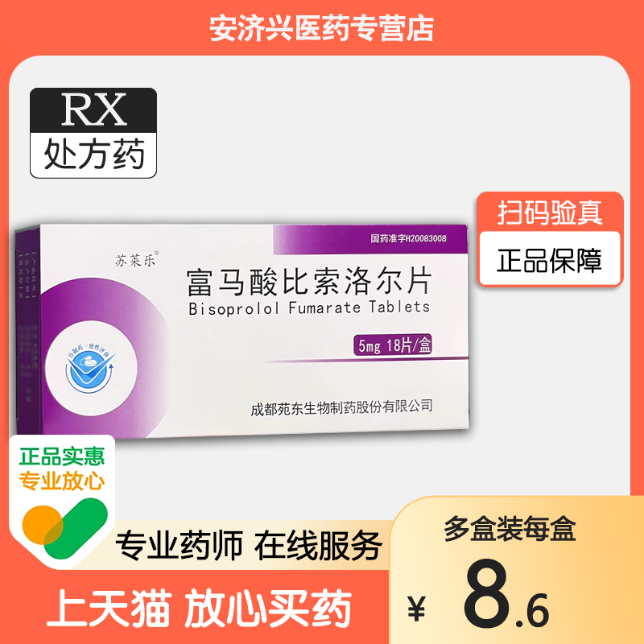Click the 专业放心 orange text badge
This screenshot has width=644, height=644.
click(x=62, y=481)
